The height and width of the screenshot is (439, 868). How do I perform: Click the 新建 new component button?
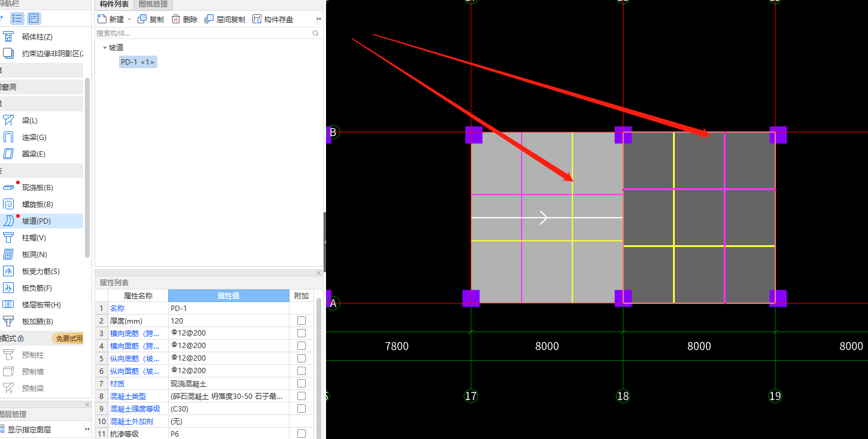click(x=111, y=19)
